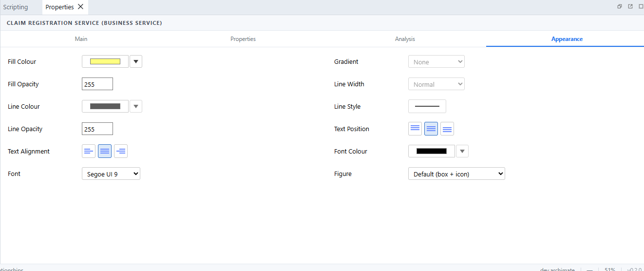This screenshot has height=271, width=644.
Task: Open the Fill Colour dropdown arrow
Action: tap(136, 61)
